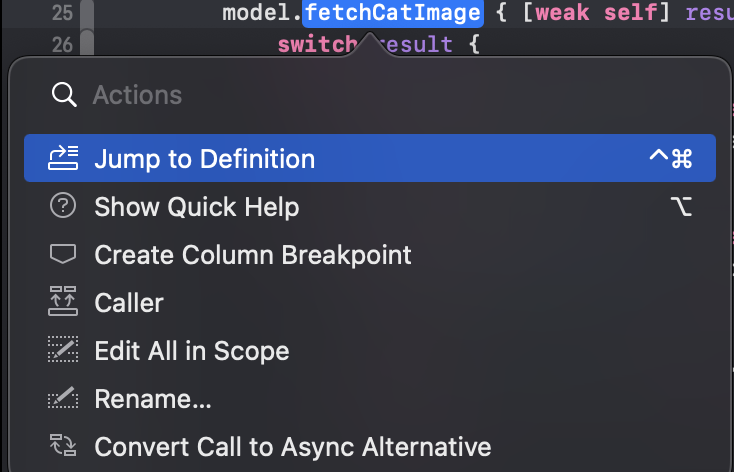The image size is (734, 472).
Task: Click the Rename pencil icon
Action: coord(63,398)
